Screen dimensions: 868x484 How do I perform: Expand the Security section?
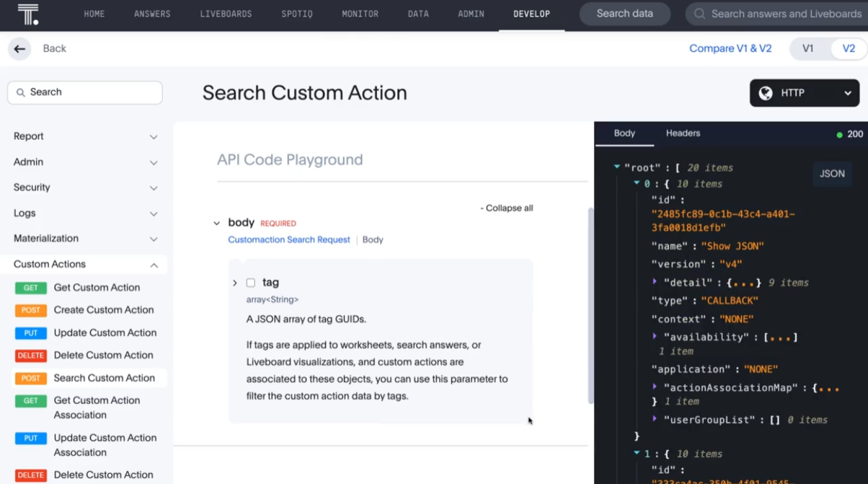tap(85, 188)
